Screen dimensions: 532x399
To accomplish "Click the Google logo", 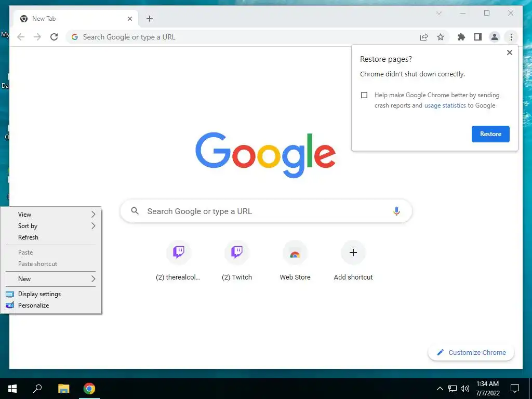I will [265, 155].
